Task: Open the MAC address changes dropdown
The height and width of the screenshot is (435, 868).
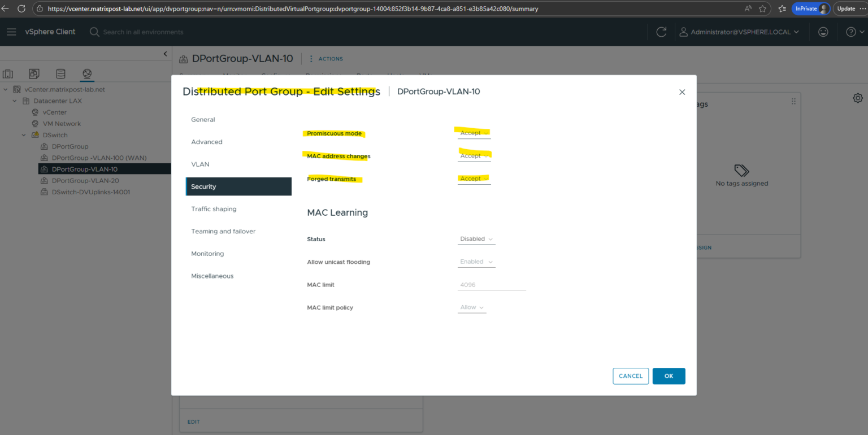Action: [474, 156]
